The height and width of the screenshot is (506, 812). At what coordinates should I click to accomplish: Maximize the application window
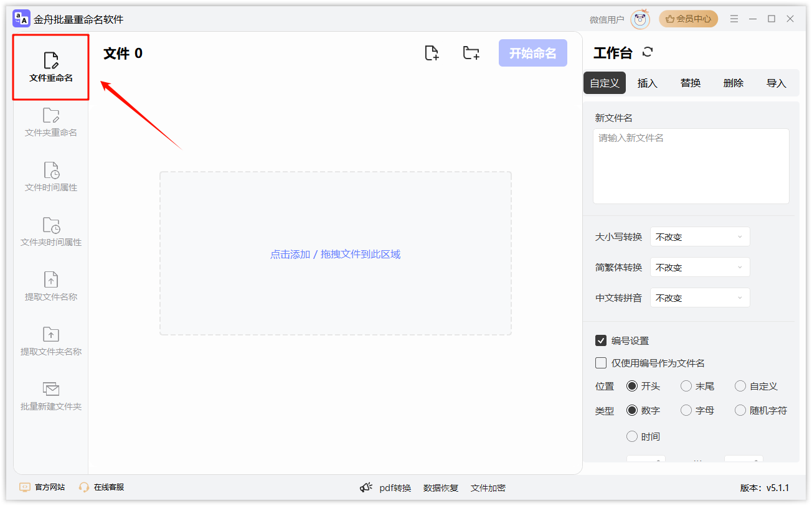pos(772,19)
